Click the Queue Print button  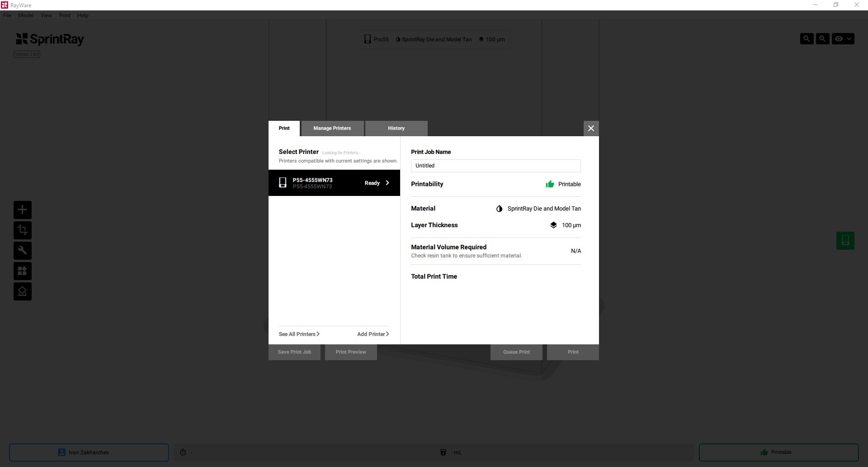tap(516, 352)
